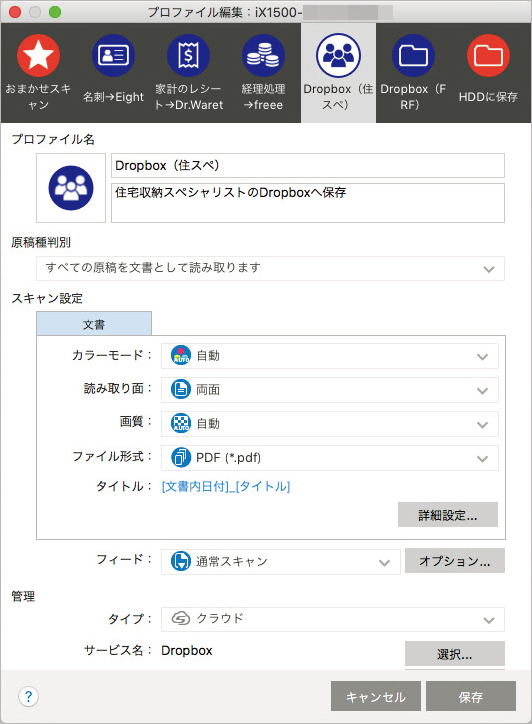532x724 pixels.
Task: Click the 保存 button
Action: coord(471,696)
